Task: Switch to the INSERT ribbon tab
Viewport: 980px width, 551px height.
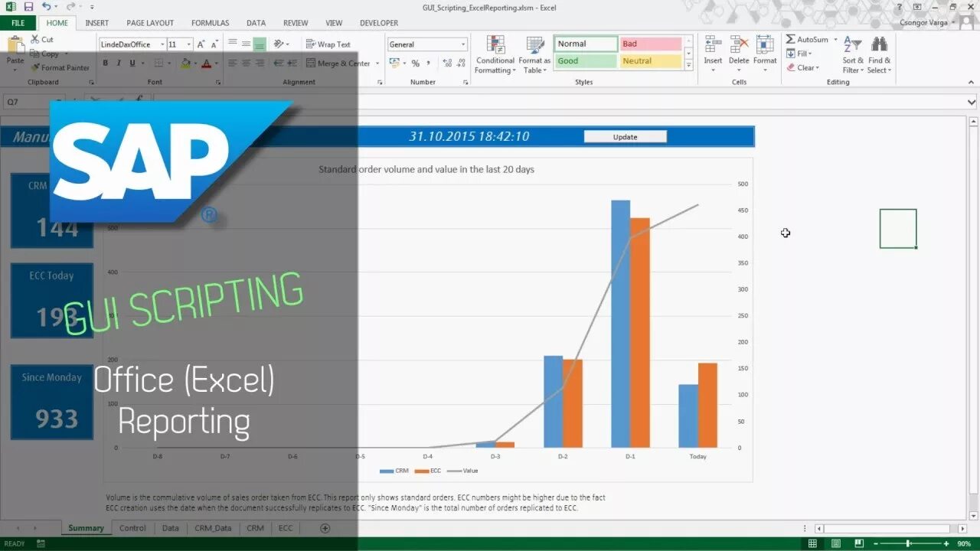Action: pos(96,23)
